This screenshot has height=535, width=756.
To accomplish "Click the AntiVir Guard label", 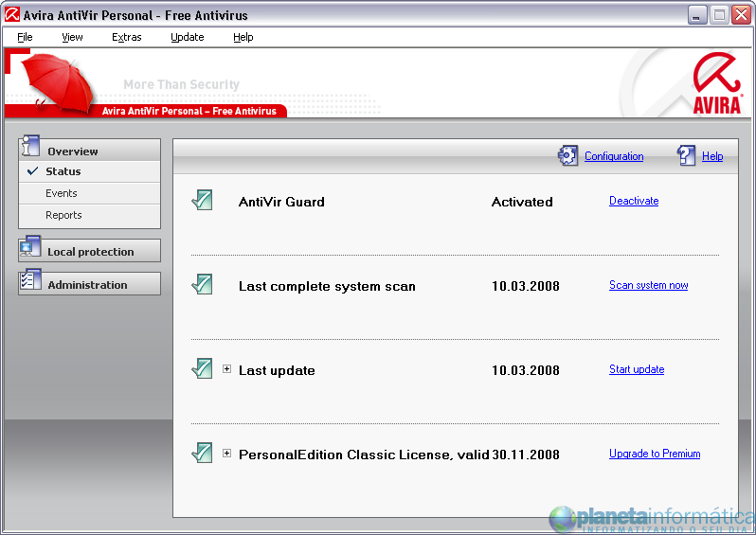I will [x=281, y=202].
